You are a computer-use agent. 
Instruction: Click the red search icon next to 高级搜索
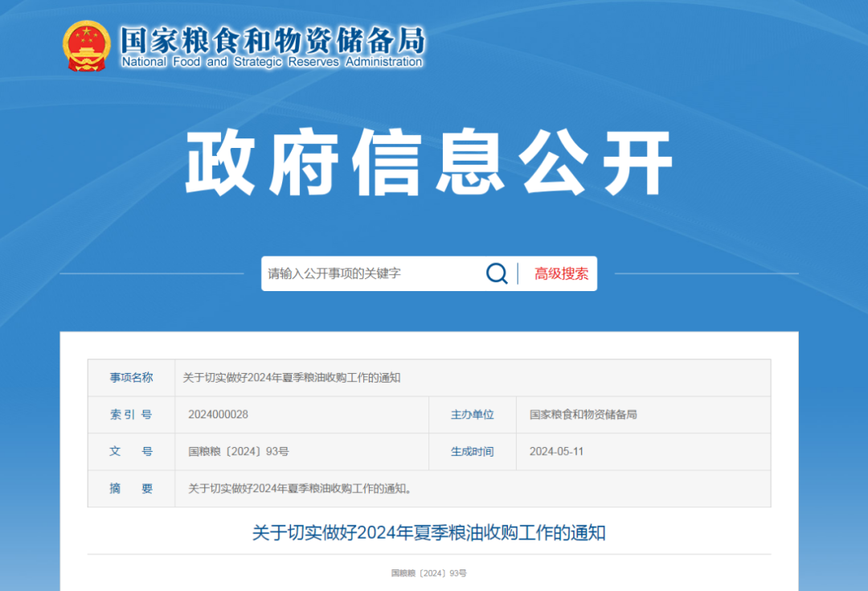(496, 273)
